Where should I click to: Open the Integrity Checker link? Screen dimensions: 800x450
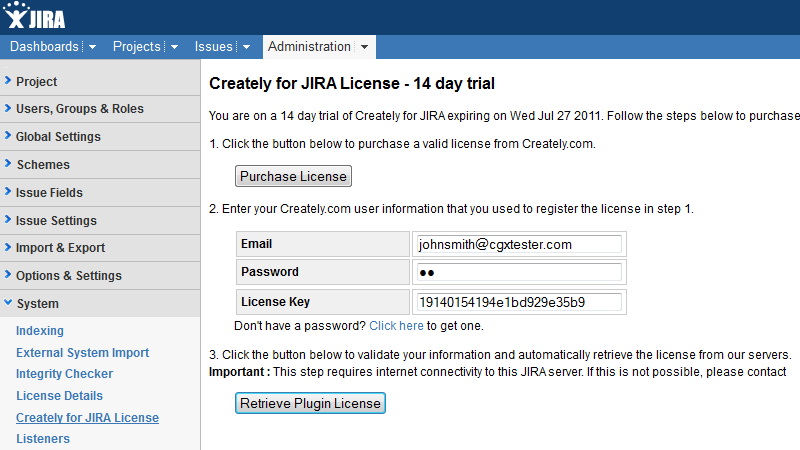pos(64,374)
